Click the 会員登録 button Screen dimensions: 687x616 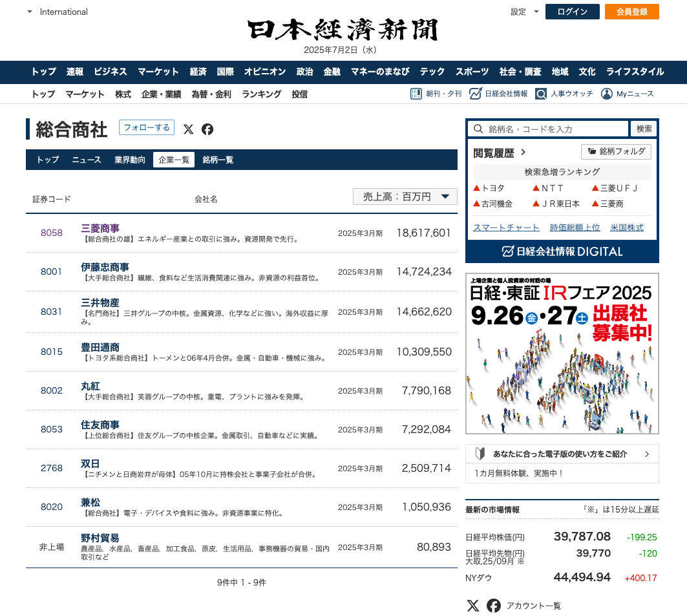coord(632,12)
